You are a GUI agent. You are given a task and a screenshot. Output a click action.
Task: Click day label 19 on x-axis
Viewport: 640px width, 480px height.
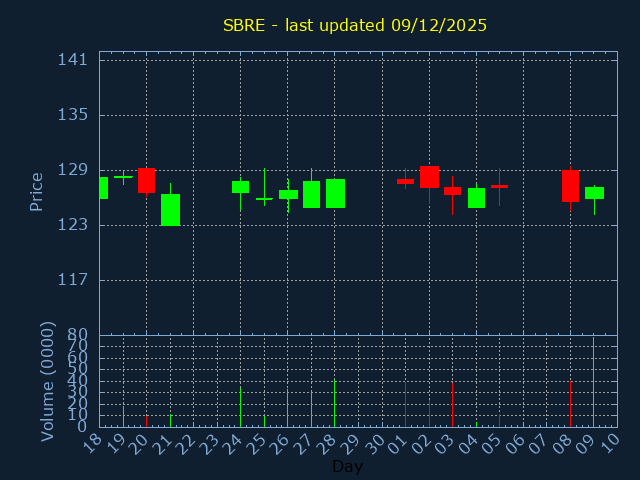pos(115,443)
